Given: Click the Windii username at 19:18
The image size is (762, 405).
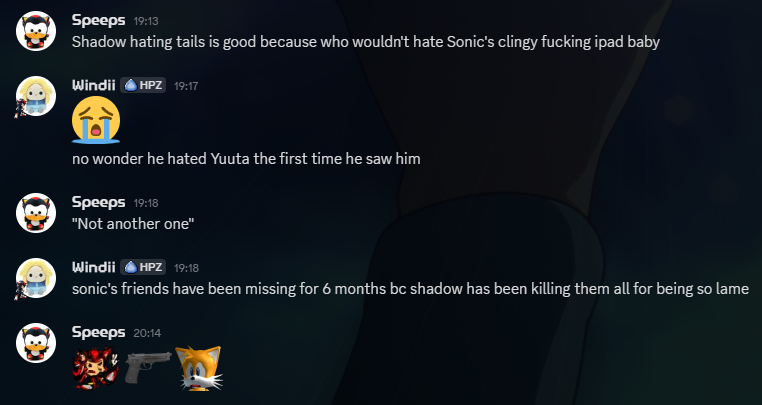Looking at the screenshot, I should tap(94, 267).
